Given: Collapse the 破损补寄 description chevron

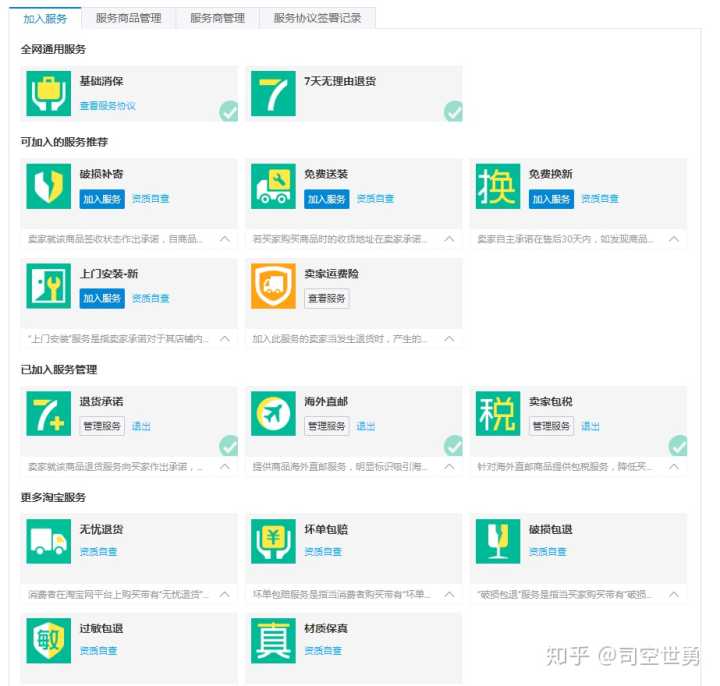Looking at the screenshot, I should coord(225,239).
